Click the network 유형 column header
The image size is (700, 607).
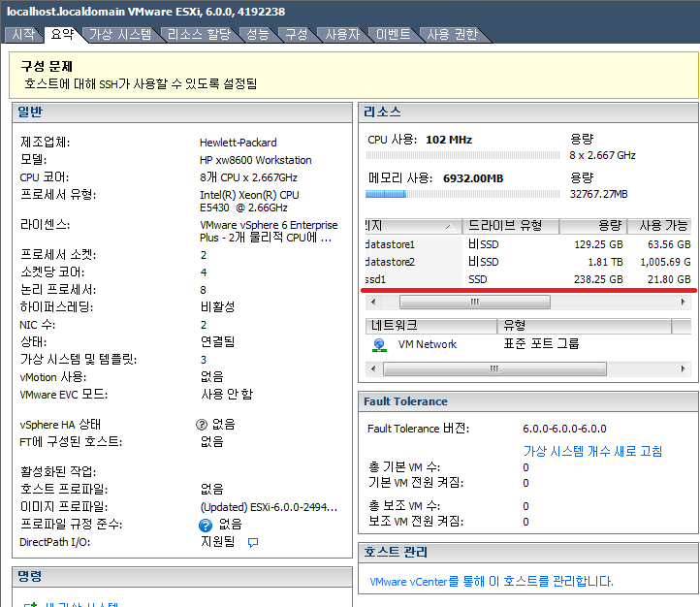[x=585, y=326]
